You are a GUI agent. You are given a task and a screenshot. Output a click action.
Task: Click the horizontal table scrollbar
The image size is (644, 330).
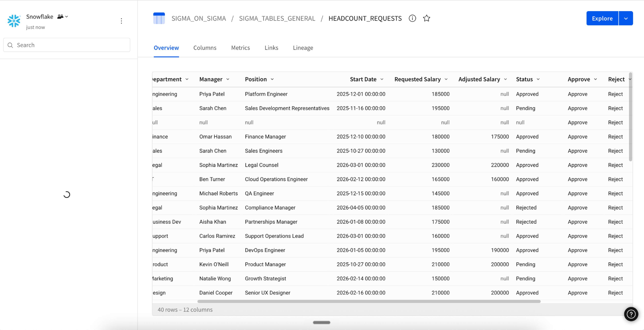[369, 301]
